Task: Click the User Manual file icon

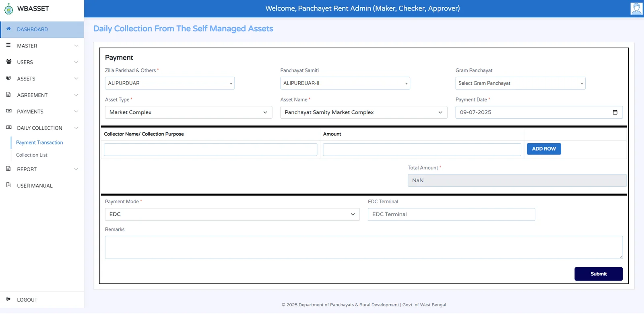Action: (x=8, y=185)
